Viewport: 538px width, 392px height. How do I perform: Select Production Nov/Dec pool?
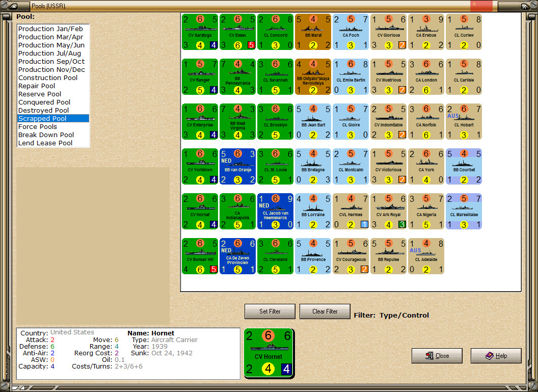pyautogui.click(x=53, y=70)
